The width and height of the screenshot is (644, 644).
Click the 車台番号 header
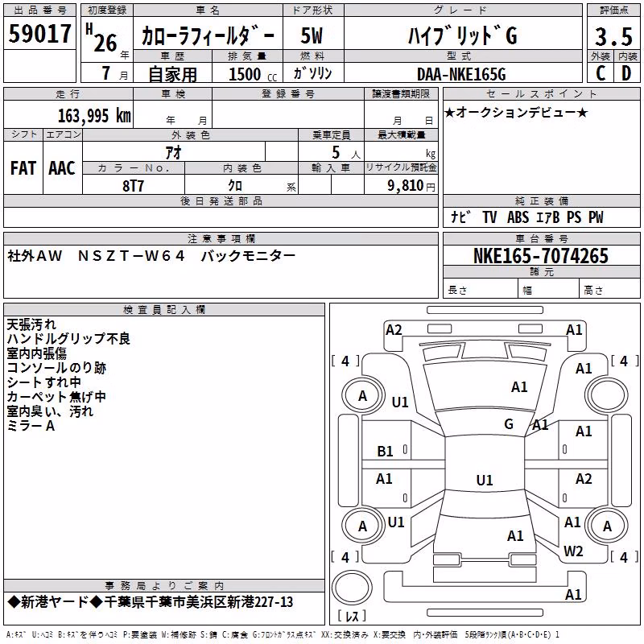pyautogui.click(x=541, y=238)
